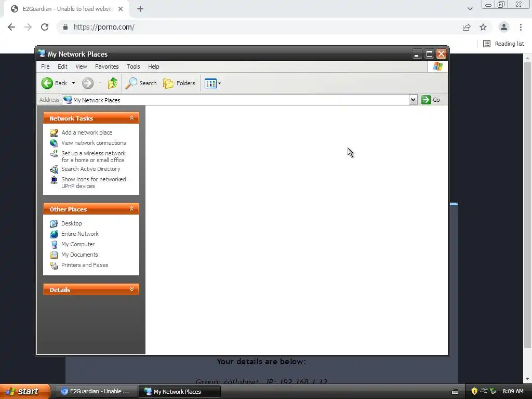The image size is (532, 399).
Task: Bookmark this page with star icon
Action: 483,27
